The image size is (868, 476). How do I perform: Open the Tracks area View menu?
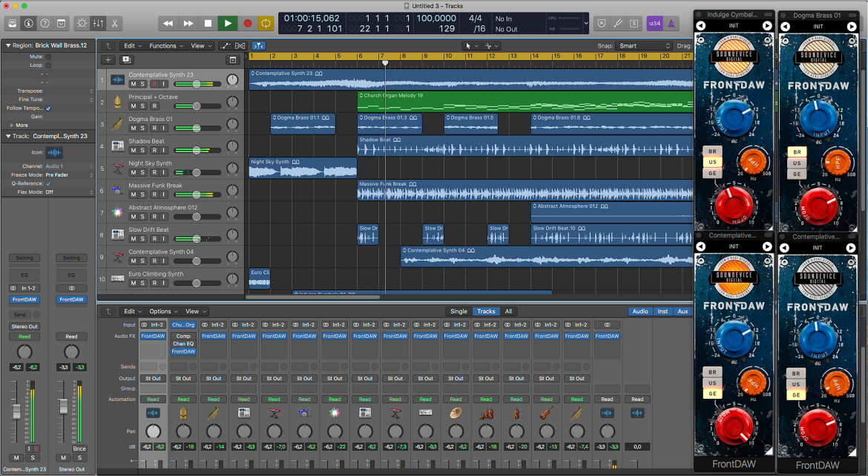pos(200,46)
